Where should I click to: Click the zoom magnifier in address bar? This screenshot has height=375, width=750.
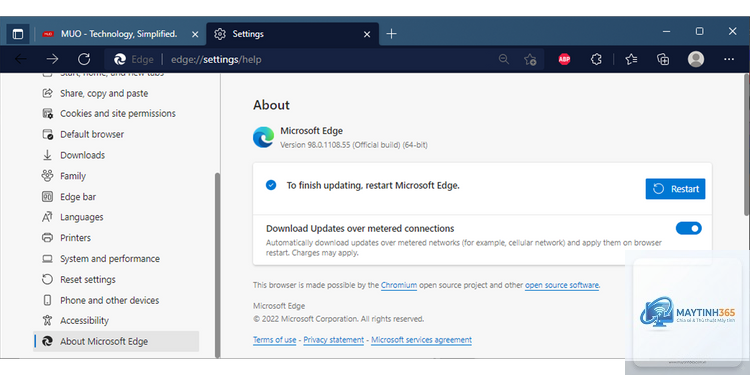pos(504,59)
